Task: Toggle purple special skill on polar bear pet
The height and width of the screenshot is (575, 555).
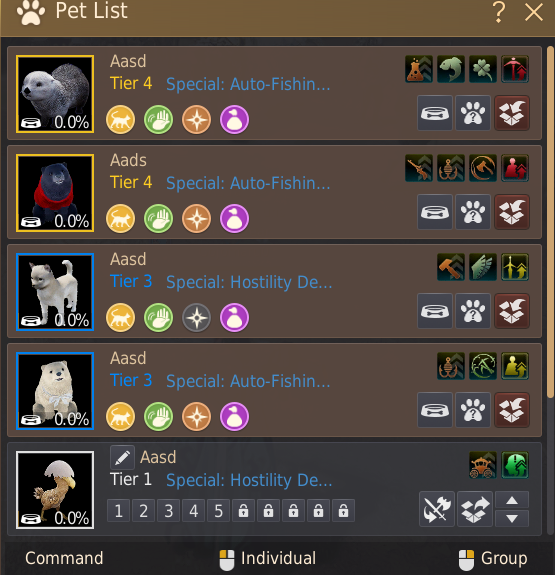Action: (234, 417)
